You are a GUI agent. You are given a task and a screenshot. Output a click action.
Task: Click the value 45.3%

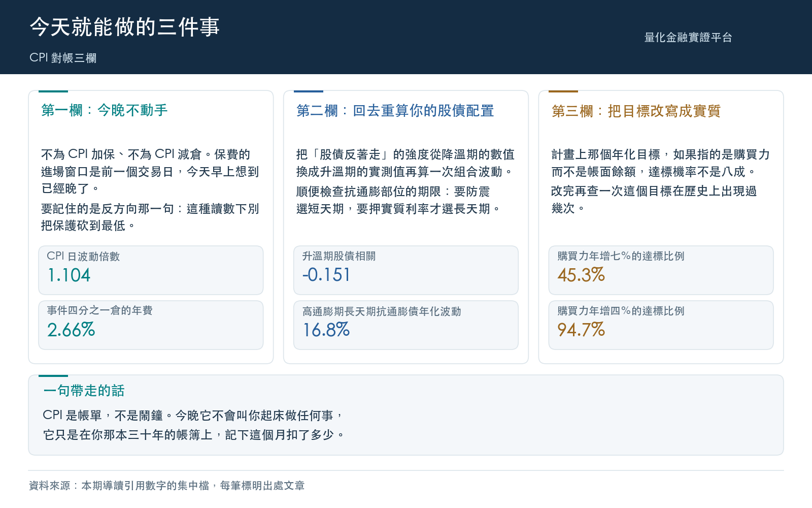(581, 275)
